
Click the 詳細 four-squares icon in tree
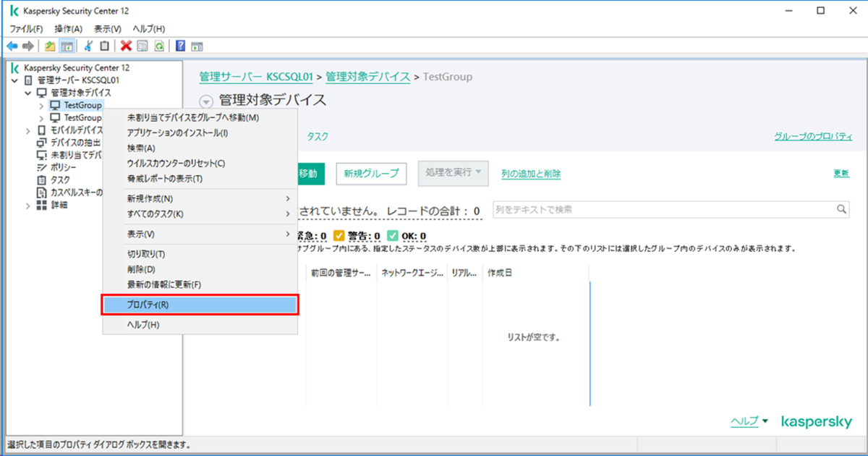click(x=42, y=205)
